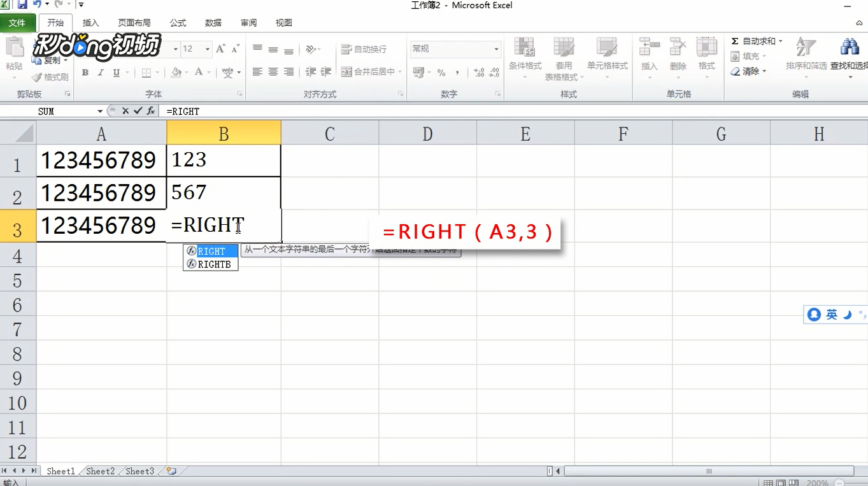The height and width of the screenshot is (486, 868).
Task: Click the cancel X button in formula bar
Action: click(125, 111)
